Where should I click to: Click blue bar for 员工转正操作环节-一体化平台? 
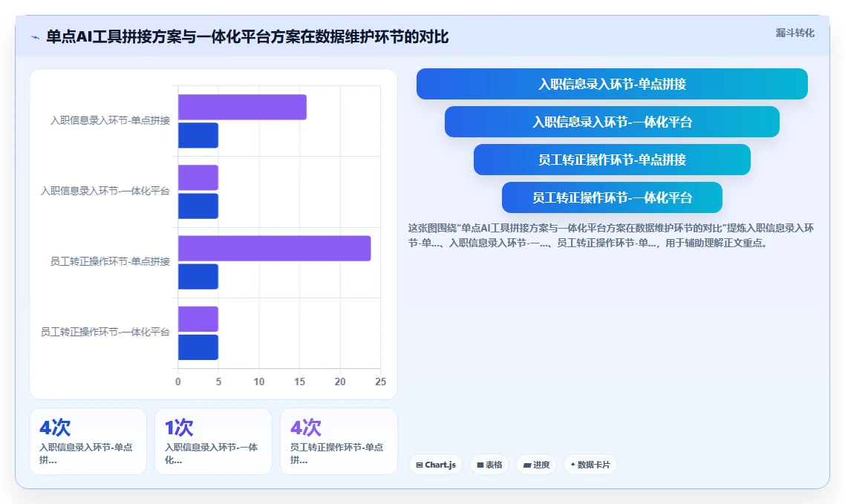198,347
